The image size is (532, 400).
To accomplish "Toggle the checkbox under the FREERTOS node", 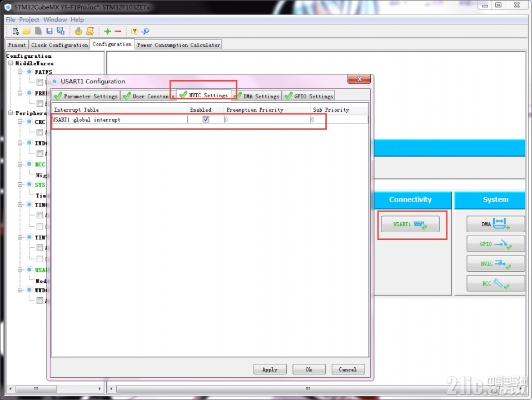I will 39,103.
